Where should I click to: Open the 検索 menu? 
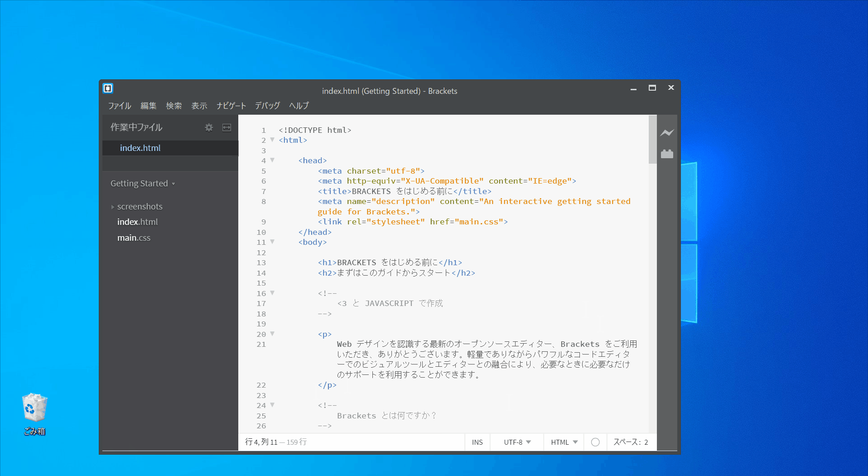pyautogui.click(x=174, y=106)
